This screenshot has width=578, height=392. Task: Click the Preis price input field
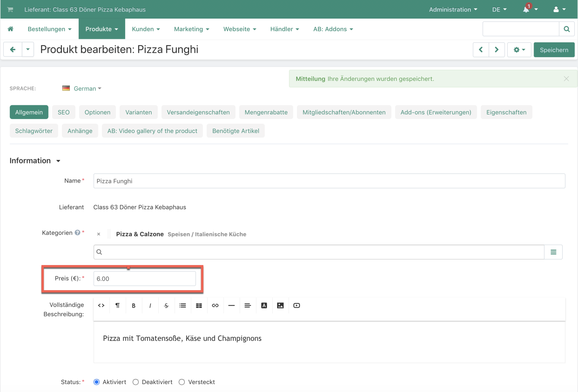coord(144,279)
